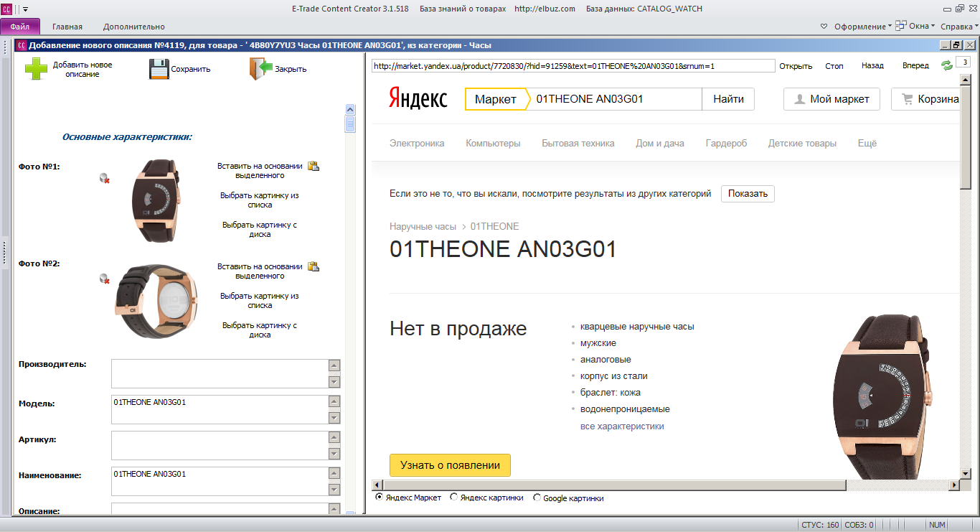Click the down arrow of Наименование field

334,490
